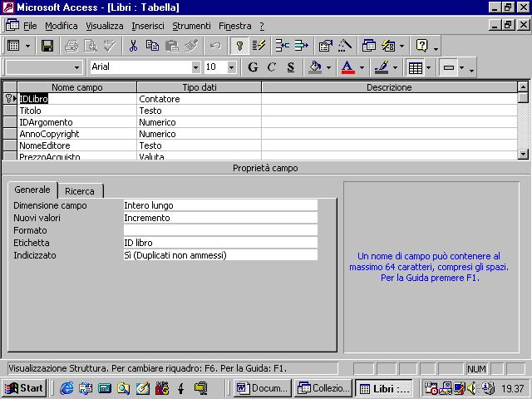
Task: Click the Database Window icon
Action: tap(369, 46)
